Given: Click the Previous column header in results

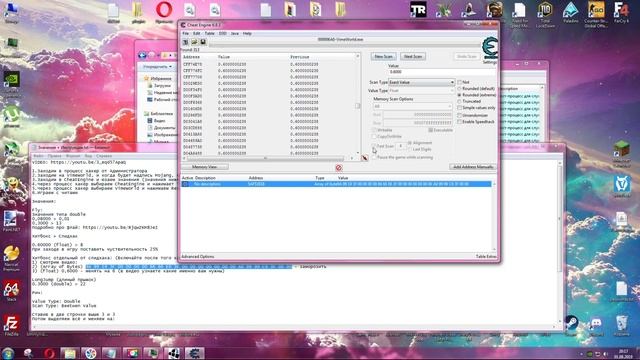Looking at the screenshot, I should click(300, 57).
